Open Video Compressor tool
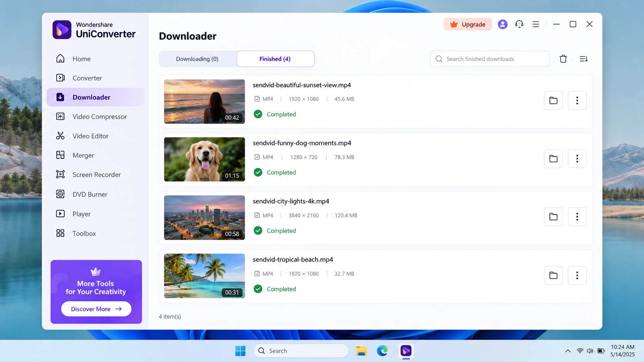The width and height of the screenshot is (644, 362). (96, 117)
